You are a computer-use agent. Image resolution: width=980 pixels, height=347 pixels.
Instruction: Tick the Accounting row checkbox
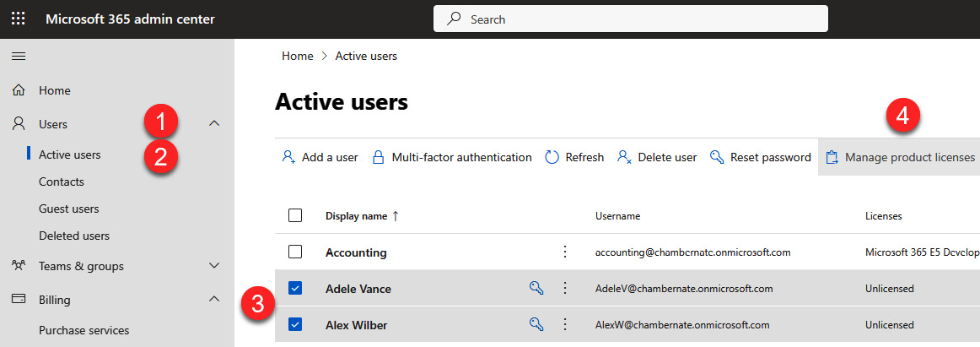click(x=295, y=252)
